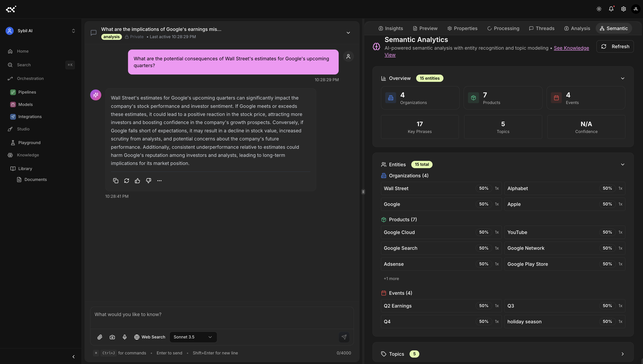This screenshot has width=643, height=364.
Task: Give the response a thumbs up
Action: [137, 181]
